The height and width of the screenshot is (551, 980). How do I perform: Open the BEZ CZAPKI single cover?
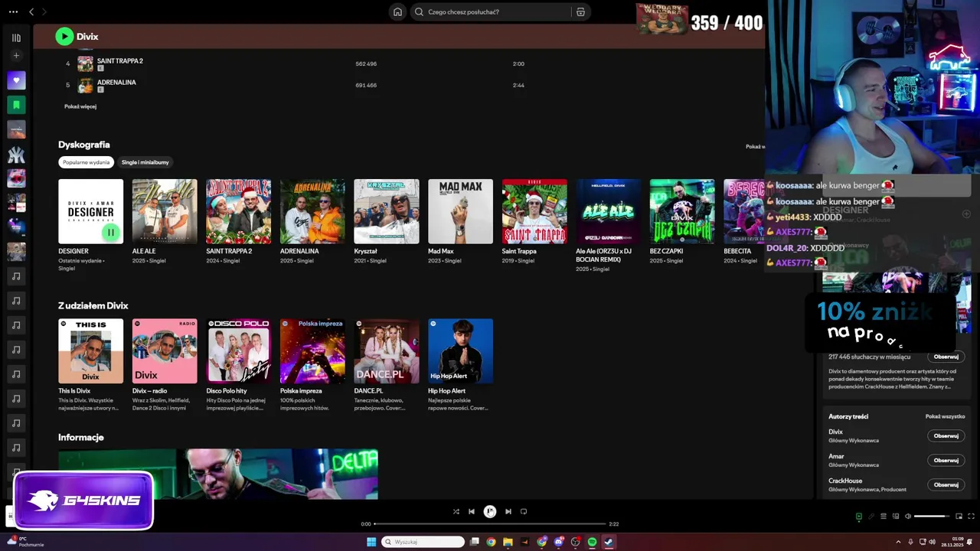coord(682,211)
